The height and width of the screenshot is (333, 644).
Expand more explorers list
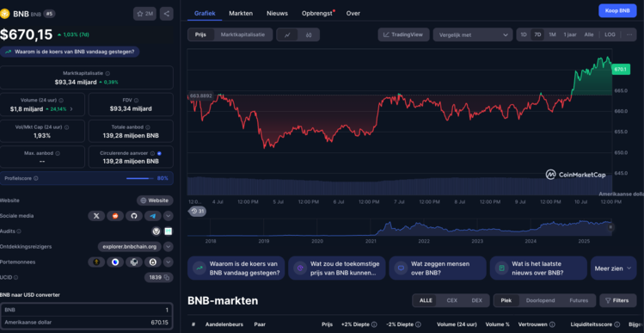click(169, 247)
